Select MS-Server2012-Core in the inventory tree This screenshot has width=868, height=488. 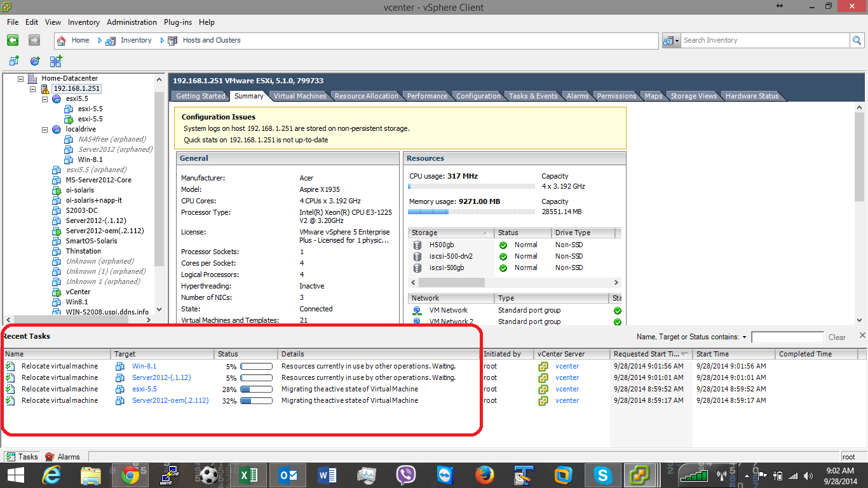98,180
